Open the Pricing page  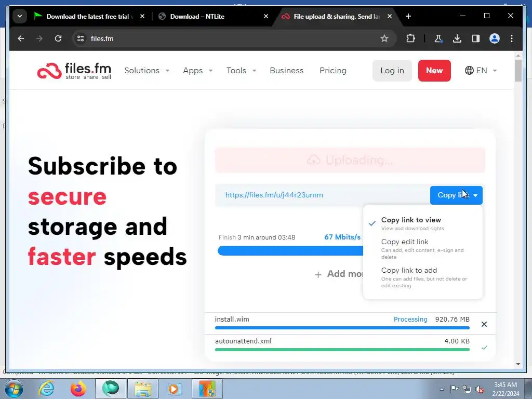[x=333, y=71]
